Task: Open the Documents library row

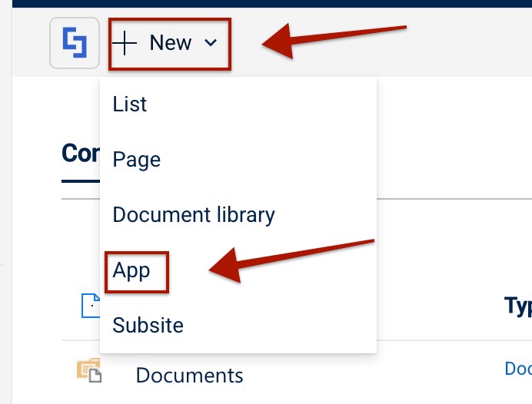Action: point(189,376)
